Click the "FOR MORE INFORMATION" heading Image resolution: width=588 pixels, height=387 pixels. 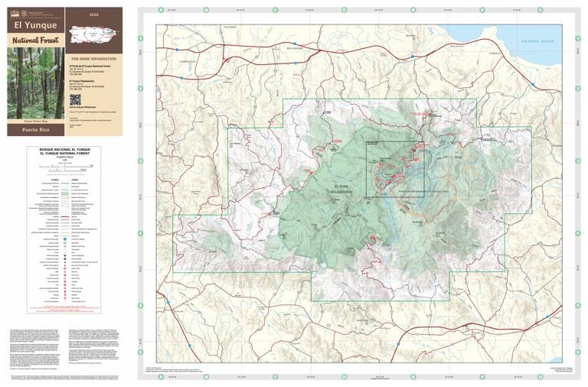tap(93, 59)
